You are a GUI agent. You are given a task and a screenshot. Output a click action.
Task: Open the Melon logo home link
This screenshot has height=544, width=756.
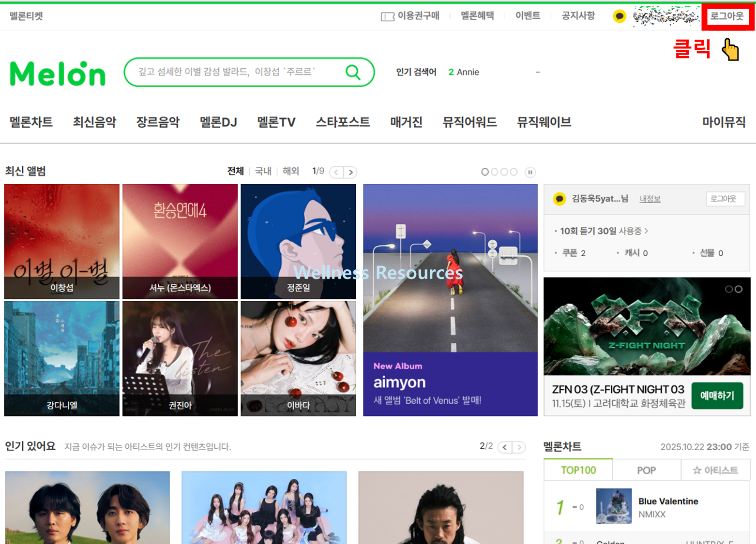58,74
